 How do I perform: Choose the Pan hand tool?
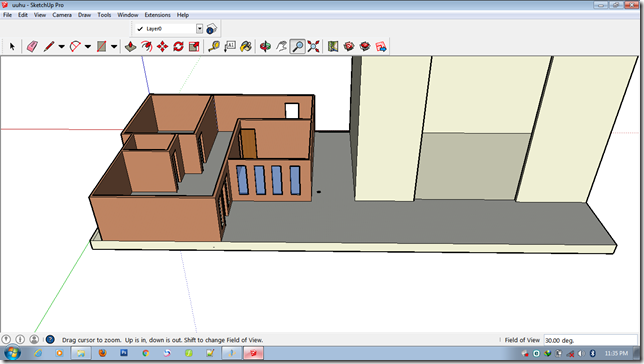[x=281, y=46]
